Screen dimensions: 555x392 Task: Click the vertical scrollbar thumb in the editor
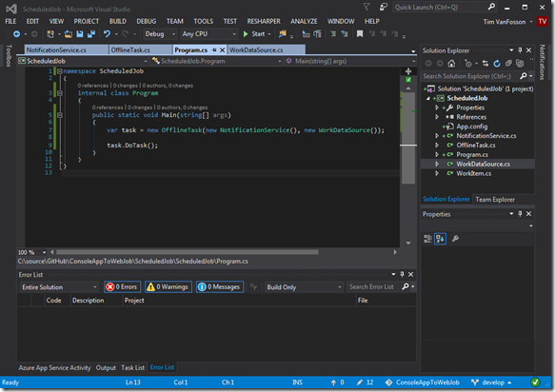point(408,138)
